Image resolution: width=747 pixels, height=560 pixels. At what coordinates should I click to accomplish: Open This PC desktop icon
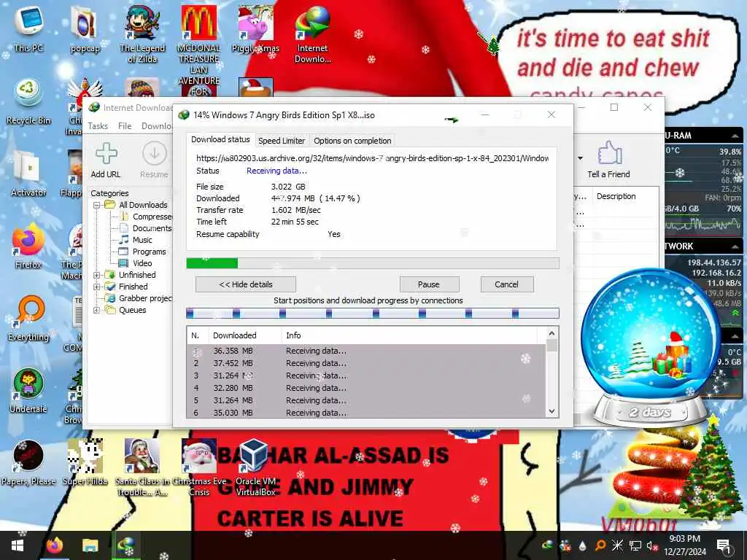(28, 28)
